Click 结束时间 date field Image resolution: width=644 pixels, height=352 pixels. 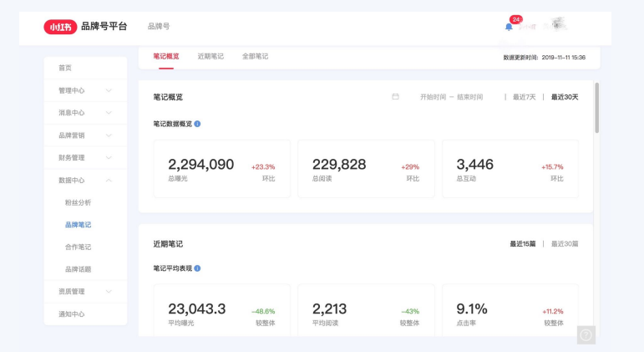click(x=470, y=97)
